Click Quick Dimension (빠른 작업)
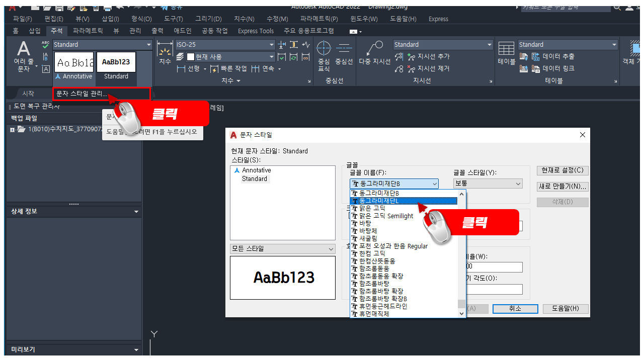 (229, 68)
